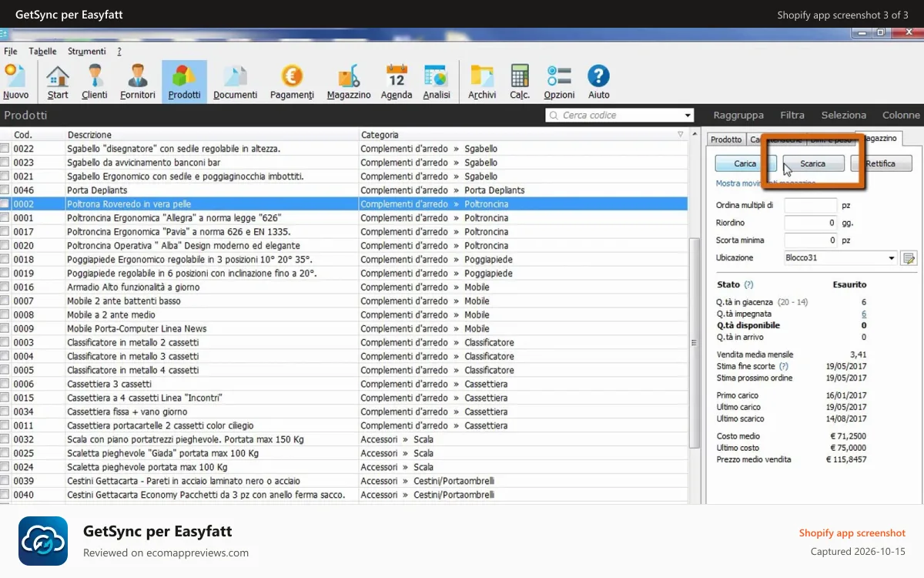Select row Poltroncina Operativa "Alba"

tap(344, 246)
